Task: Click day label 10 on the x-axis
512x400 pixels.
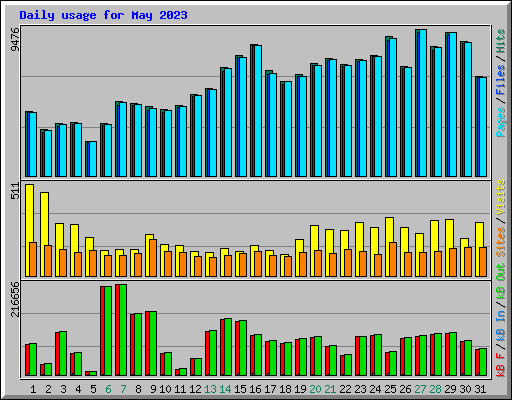Action: 165,389
